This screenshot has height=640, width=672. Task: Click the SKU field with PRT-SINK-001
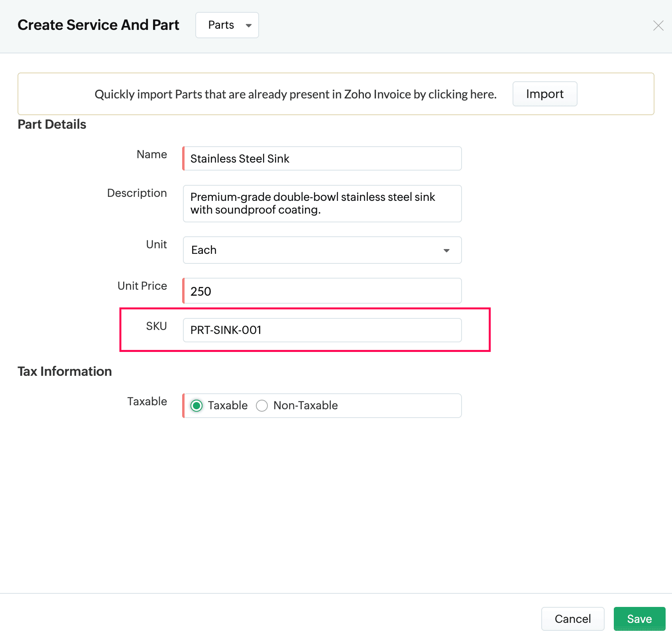point(322,330)
